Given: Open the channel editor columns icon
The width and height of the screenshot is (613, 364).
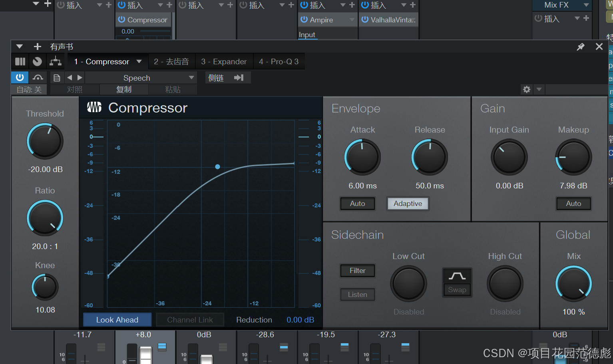Looking at the screenshot, I should point(20,61).
